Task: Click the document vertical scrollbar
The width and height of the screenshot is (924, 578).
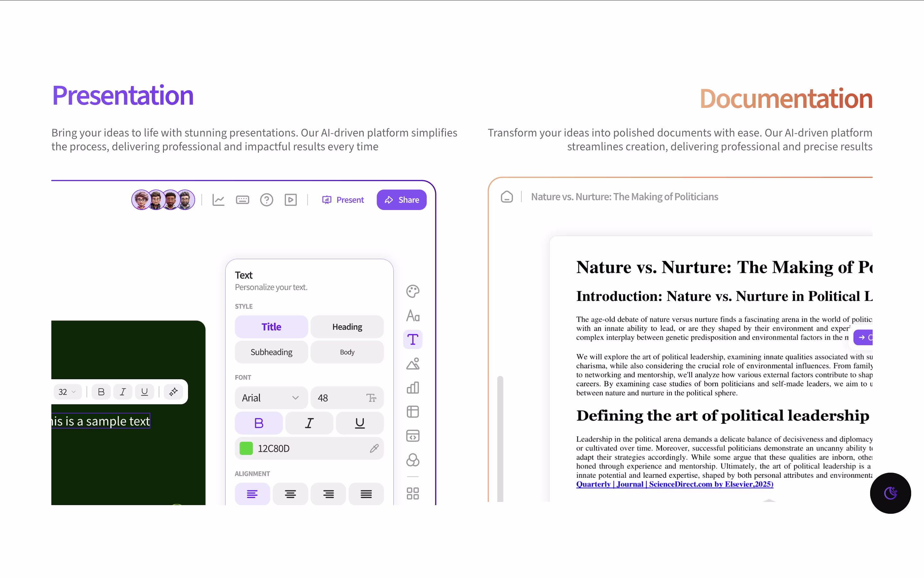Action: (500, 439)
